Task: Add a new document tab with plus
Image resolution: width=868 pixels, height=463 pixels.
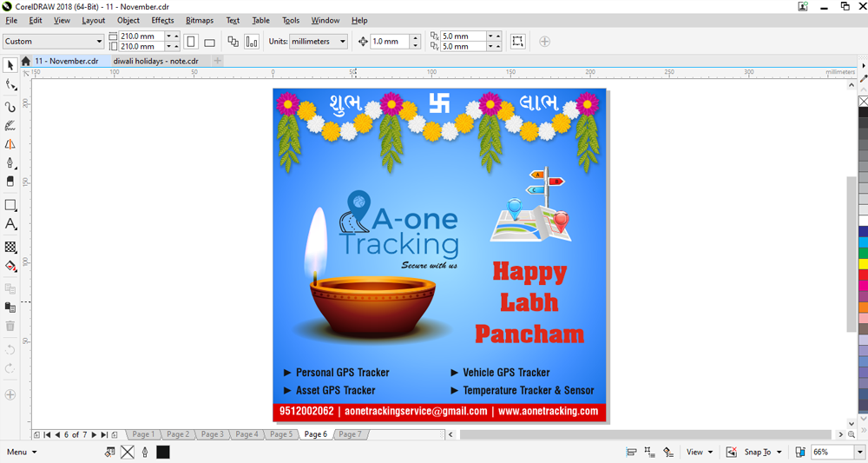Action: click(218, 61)
